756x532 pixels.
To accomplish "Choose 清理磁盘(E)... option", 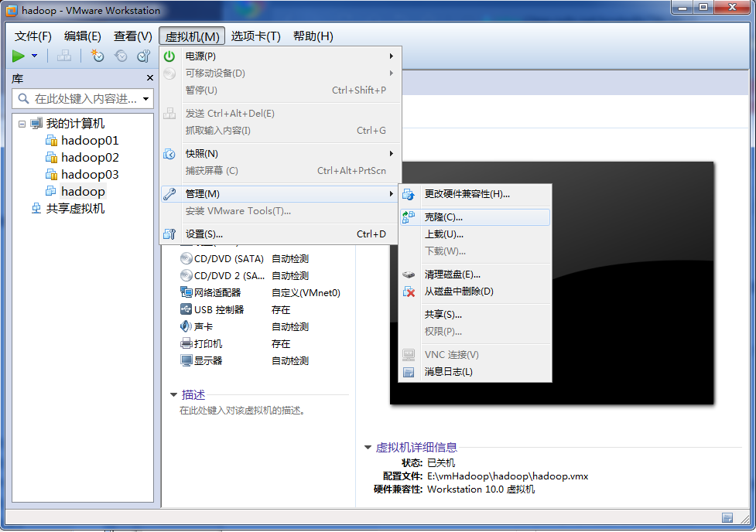I will 475,275.
